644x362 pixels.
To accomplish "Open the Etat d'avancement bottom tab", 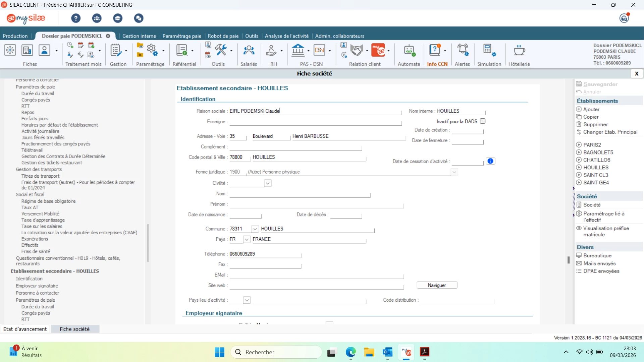I will [x=25, y=329].
